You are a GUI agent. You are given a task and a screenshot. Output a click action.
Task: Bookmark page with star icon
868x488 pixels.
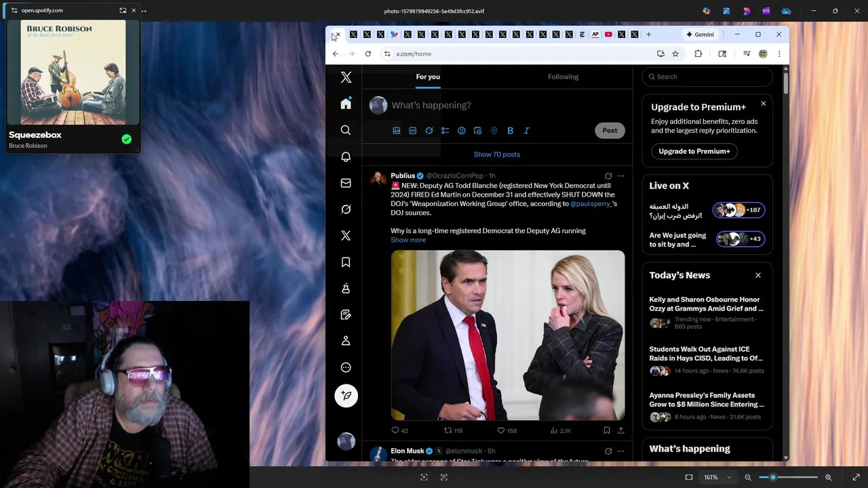[675, 54]
